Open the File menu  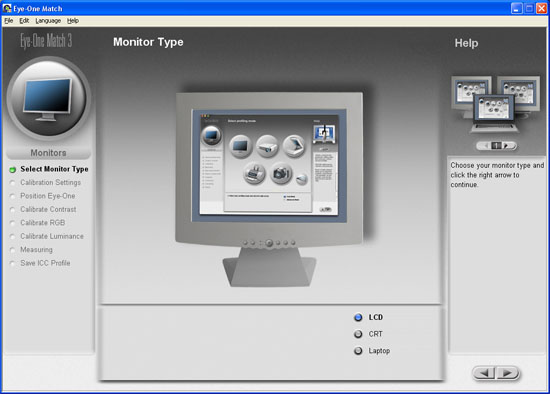pos(8,21)
